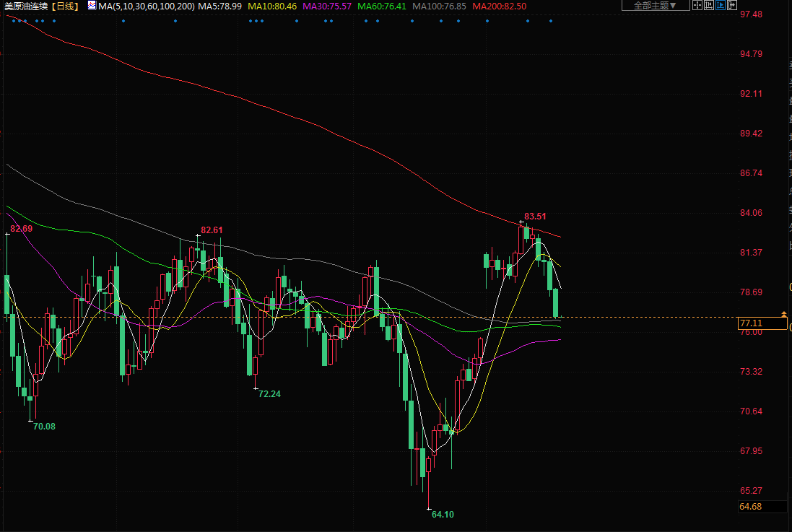The height and width of the screenshot is (532, 792).
Task: Click the 64.10 low price marker
Action: 443,515
